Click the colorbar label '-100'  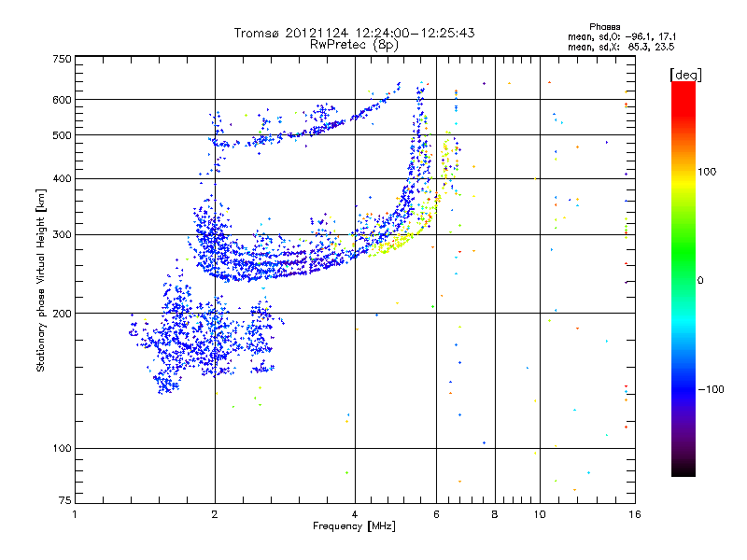(x=712, y=389)
